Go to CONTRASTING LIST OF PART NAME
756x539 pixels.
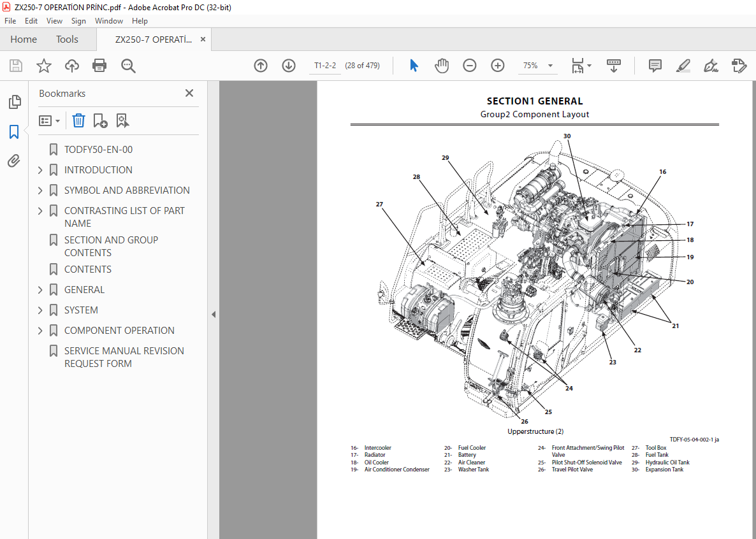(x=124, y=217)
